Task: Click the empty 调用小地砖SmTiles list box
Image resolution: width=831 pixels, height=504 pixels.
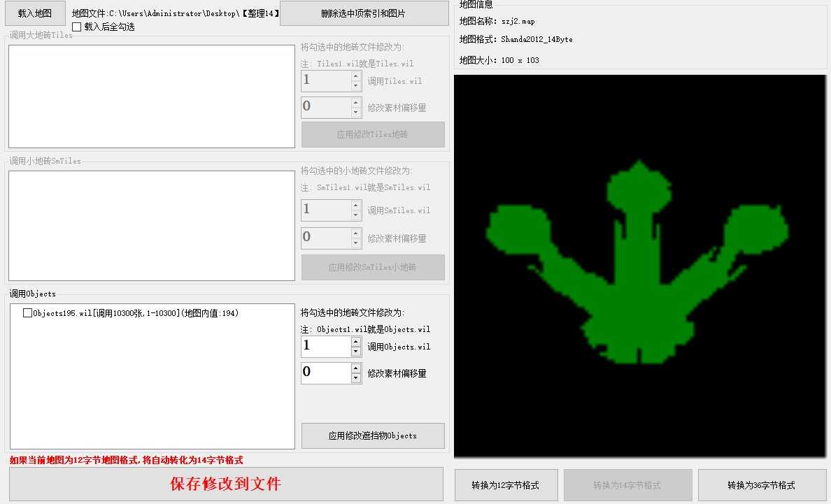Action: pyautogui.click(x=151, y=226)
